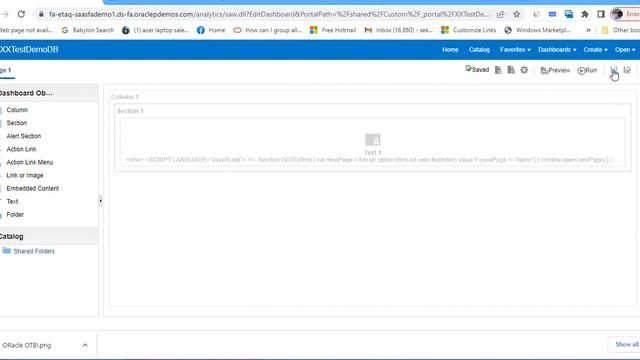Viewport: 640px width, 360px height.
Task: Expand the Favorites dropdown menu
Action: tap(515, 49)
